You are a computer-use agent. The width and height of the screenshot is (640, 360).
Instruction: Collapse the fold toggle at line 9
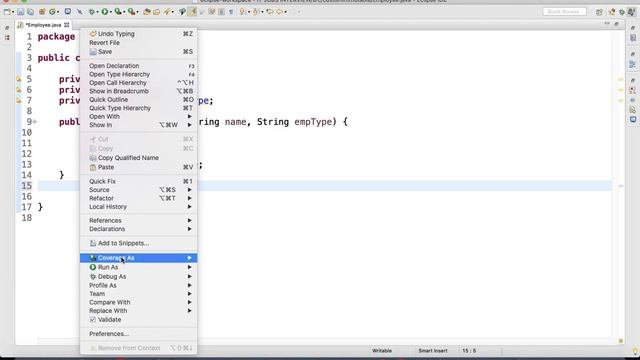point(35,122)
